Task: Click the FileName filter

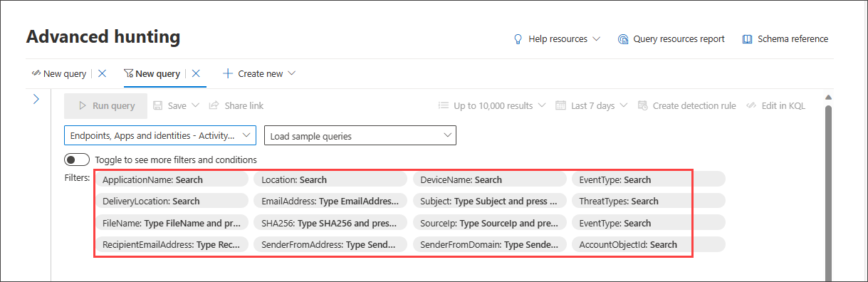Action: point(172,223)
